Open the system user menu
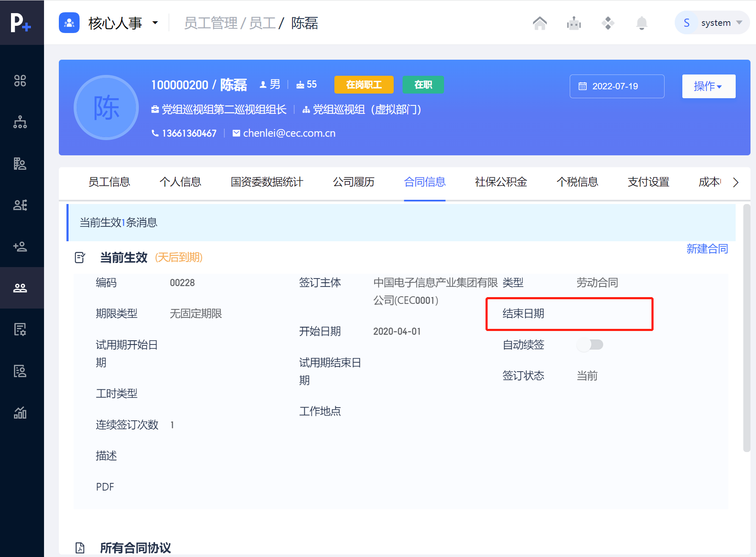756x557 pixels. (712, 23)
